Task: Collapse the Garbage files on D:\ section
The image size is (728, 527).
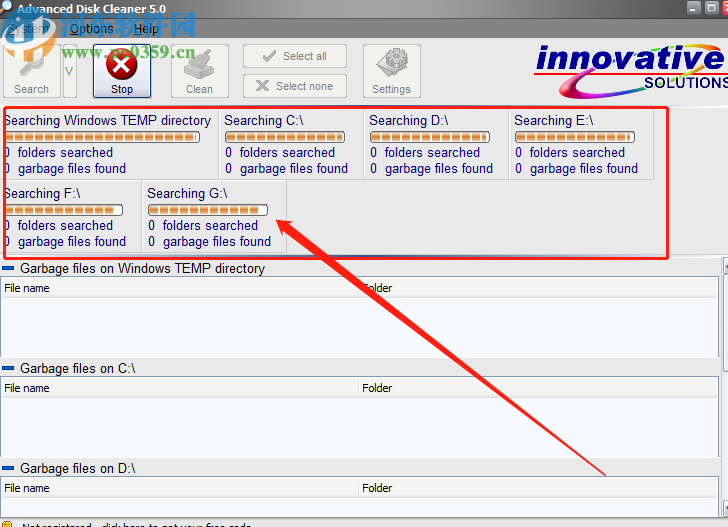Action: (8, 468)
